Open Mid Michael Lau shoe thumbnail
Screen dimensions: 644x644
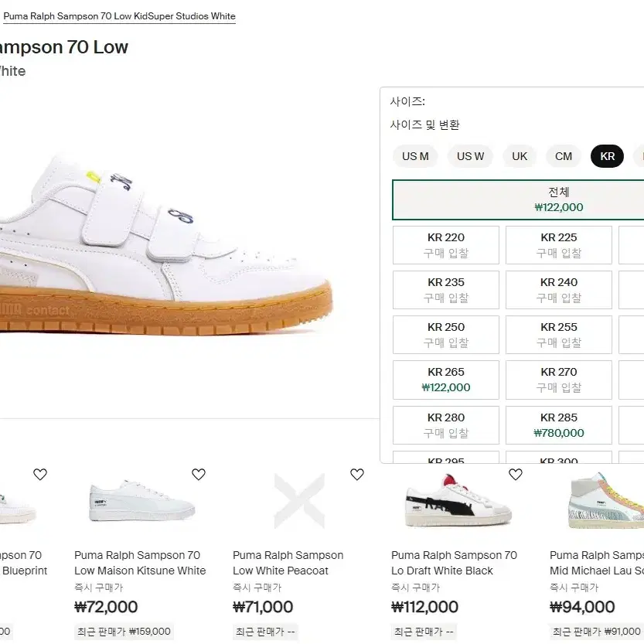tap(606, 500)
